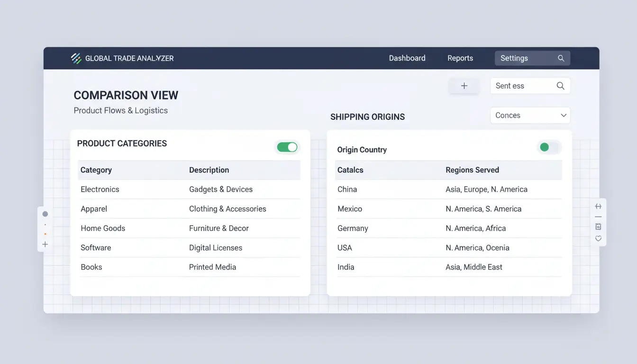Switch to the Dashboard menu item

(407, 58)
